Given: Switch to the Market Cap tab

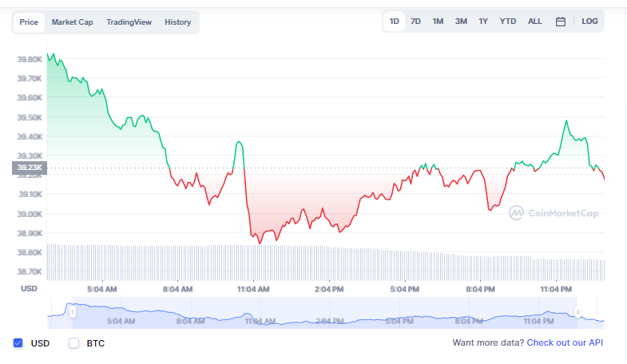Looking at the screenshot, I should [x=73, y=22].
